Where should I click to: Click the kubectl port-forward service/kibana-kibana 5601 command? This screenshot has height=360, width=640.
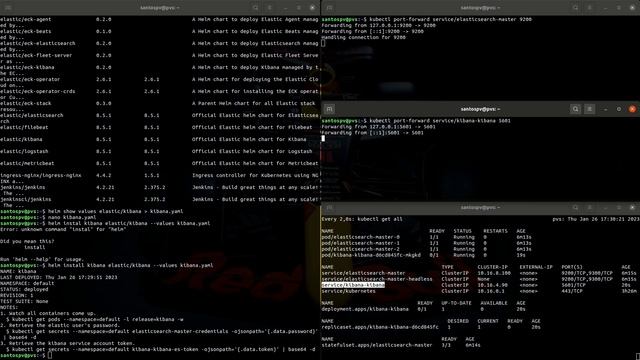tap(440, 121)
